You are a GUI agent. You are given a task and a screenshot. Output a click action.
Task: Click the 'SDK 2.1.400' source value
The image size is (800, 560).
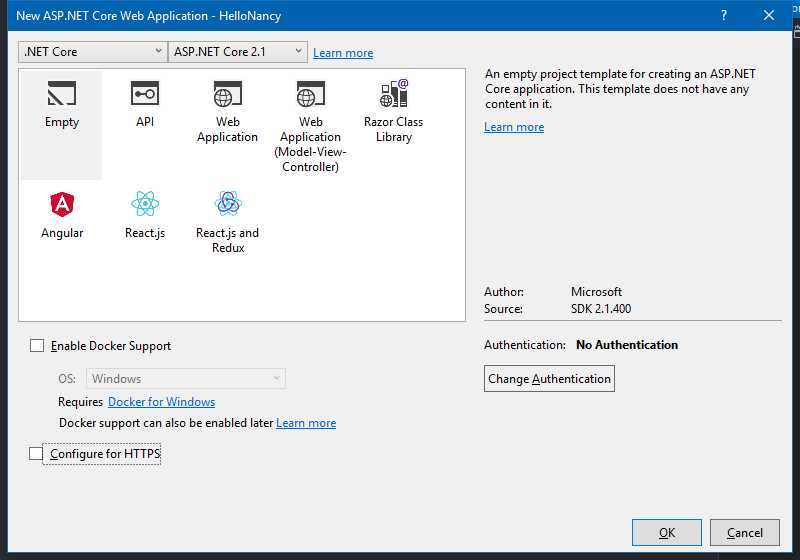(x=601, y=309)
